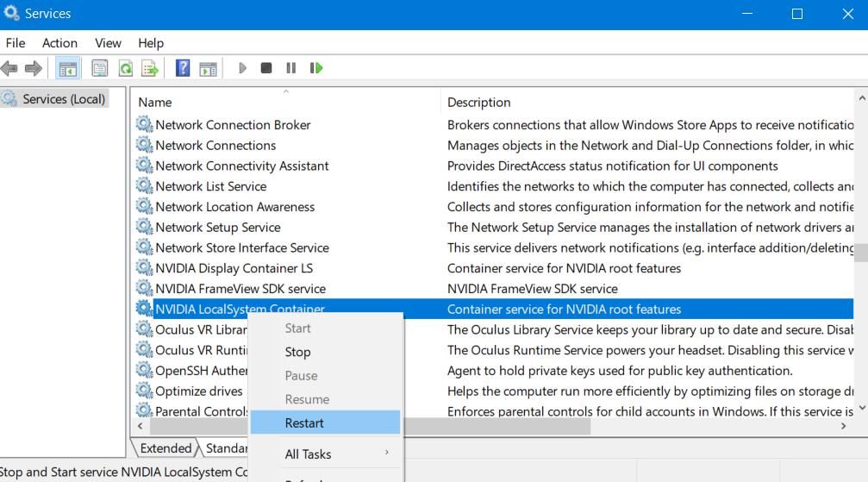Click the Stop Service square icon
The width and height of the screenshot is (868, 482).
266,68
